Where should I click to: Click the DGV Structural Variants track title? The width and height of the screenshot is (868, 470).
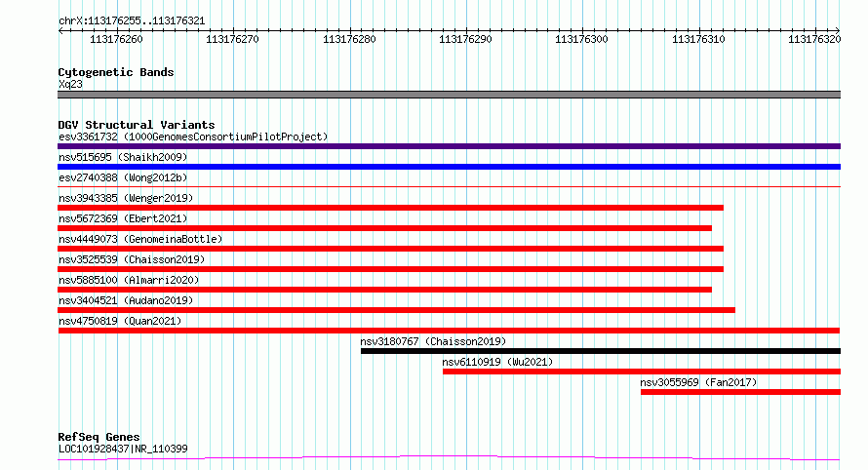tap(137, 125)
